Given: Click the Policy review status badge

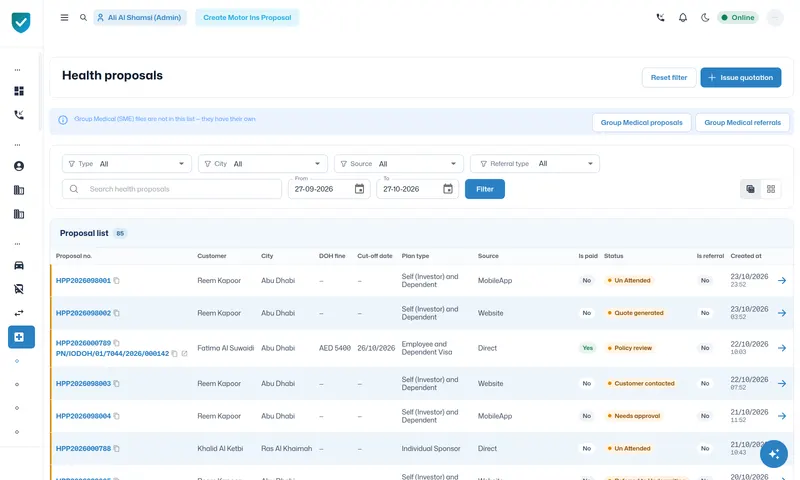Looking at the screenshot, I should [x=630, y=348].
